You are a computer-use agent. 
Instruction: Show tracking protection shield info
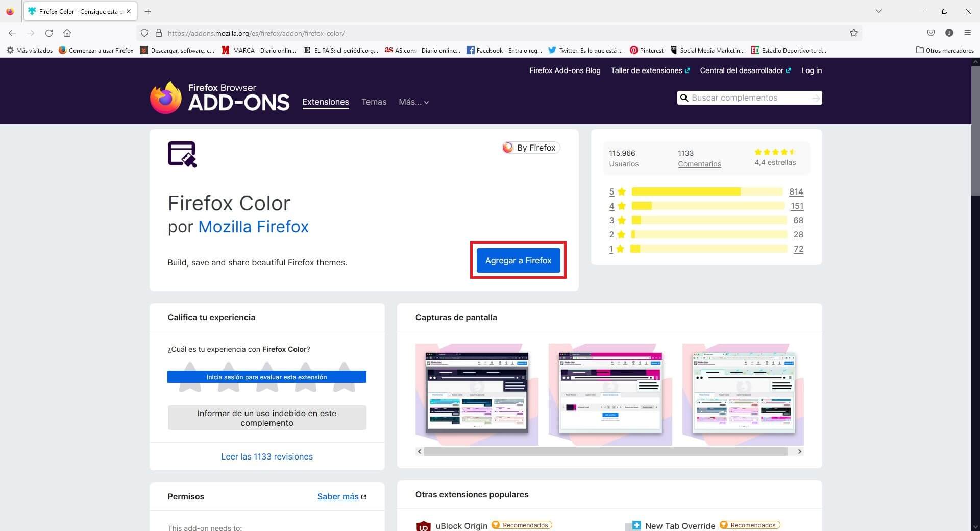[144, 33]
